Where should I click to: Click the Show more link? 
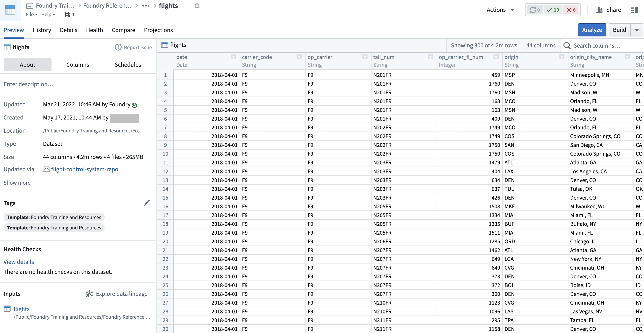(17, 182)
